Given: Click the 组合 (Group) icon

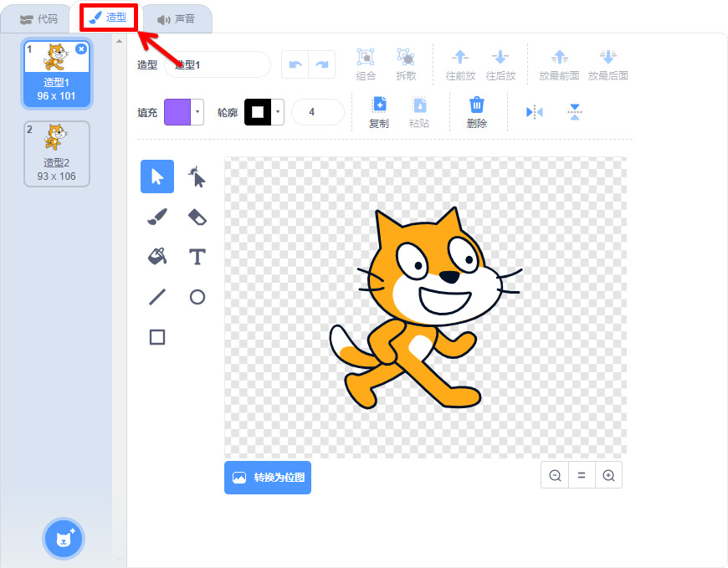Looking at the screenshot, I should point(366,57).
